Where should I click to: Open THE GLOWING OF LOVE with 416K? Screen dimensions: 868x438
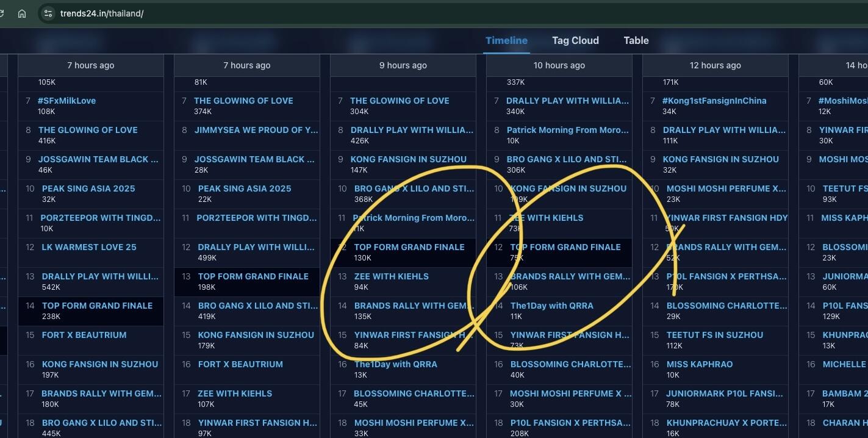88,130
